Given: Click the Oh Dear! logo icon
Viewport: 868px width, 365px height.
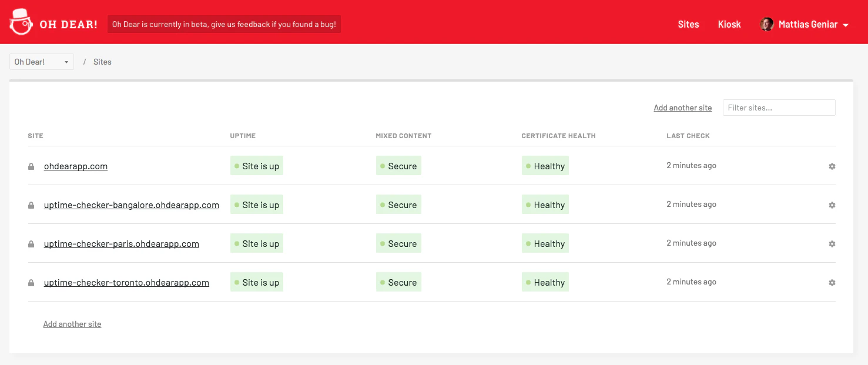Looking at the screenshot, I should click(x=21, y=22).
